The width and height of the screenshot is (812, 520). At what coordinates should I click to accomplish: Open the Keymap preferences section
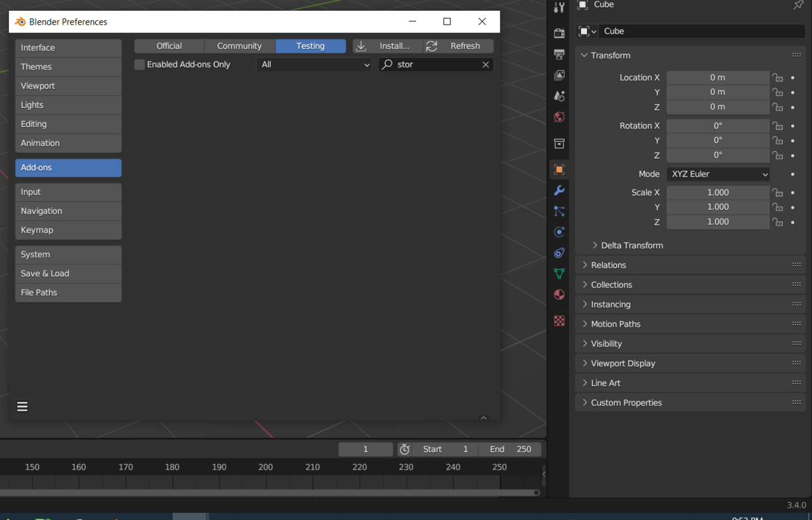point(69,230)
